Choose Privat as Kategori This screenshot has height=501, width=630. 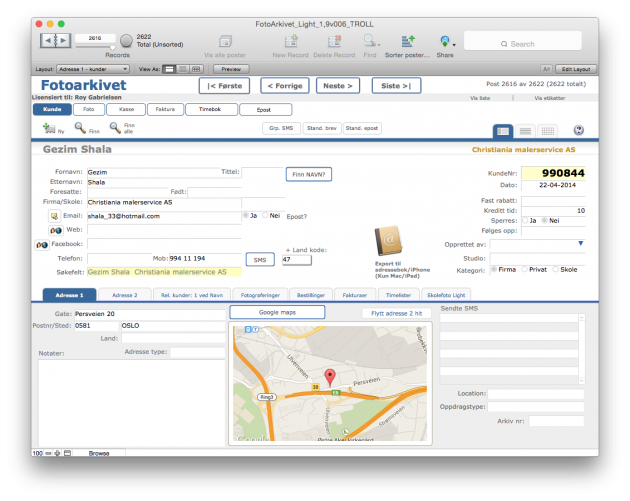click(x=524, y=270)
